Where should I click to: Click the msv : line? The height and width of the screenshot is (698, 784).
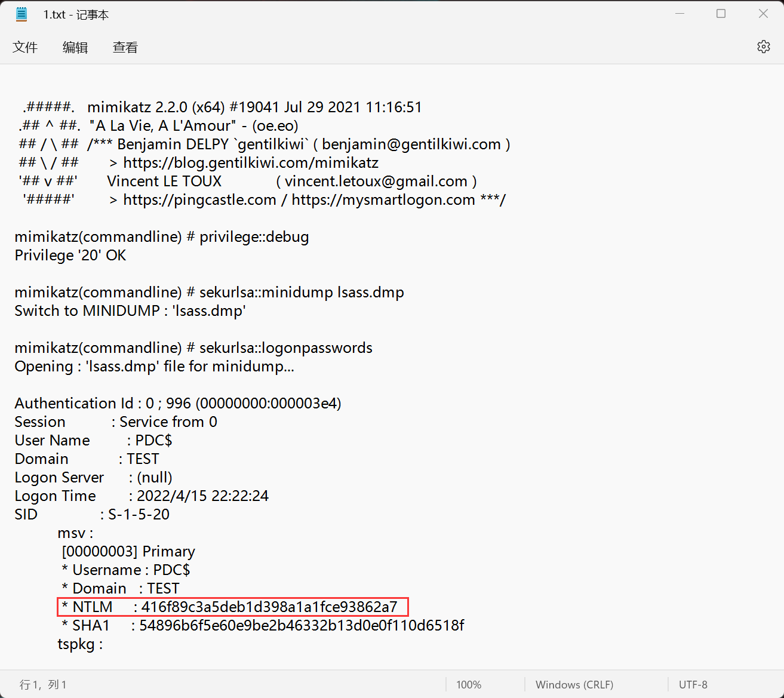(x=75, y=533)
